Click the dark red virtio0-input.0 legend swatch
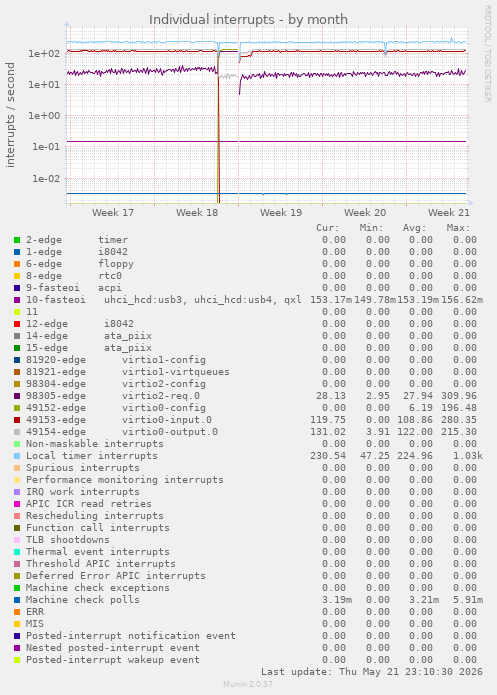Viewport: 497px width, 695px height. (17, 420)
